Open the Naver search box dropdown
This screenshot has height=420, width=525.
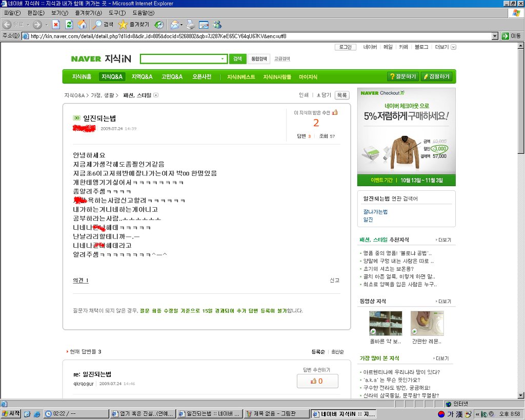[223, 59]
